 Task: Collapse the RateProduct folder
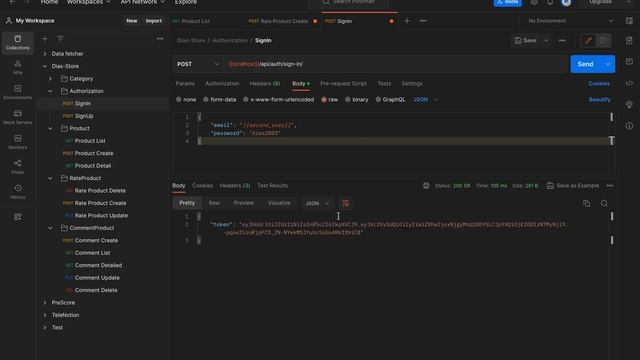[50, 178]
